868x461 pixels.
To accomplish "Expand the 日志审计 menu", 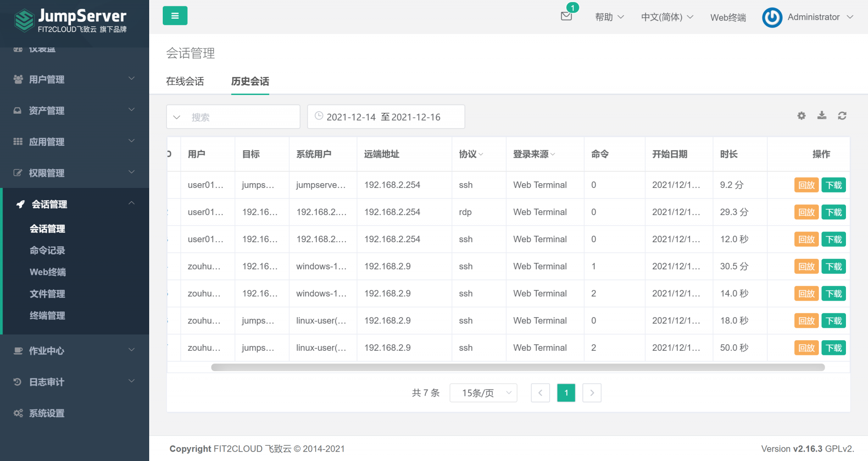I will (x=132, y=381).
